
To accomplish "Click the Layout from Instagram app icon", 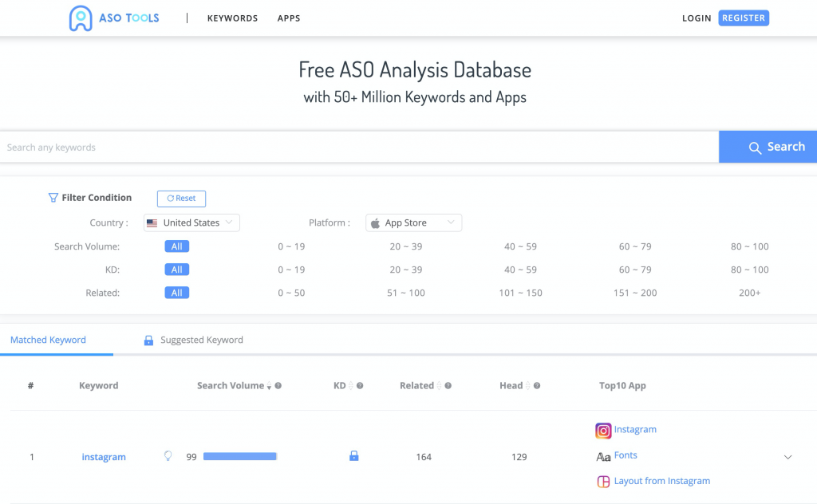I will click(x=603, y=482).
